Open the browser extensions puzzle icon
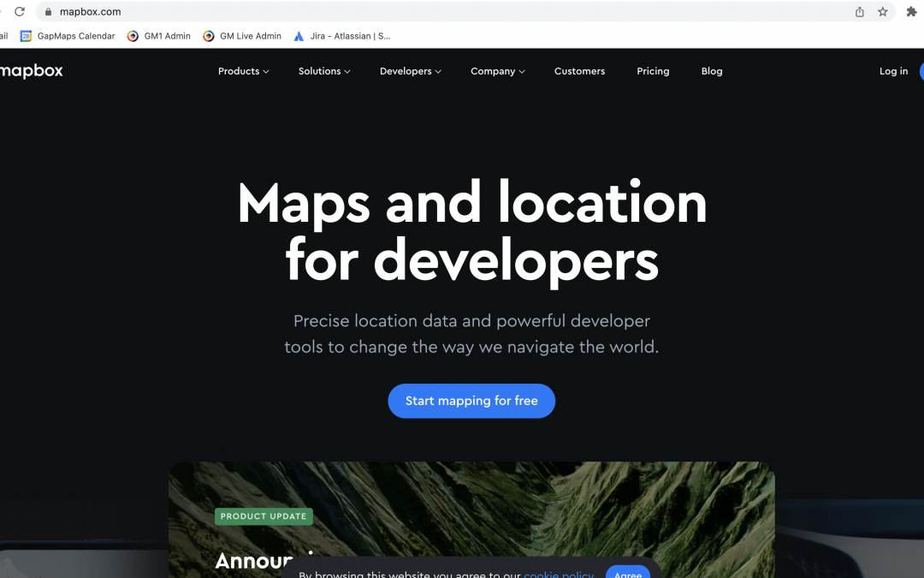Screen dimensions: 924x578 911,12
